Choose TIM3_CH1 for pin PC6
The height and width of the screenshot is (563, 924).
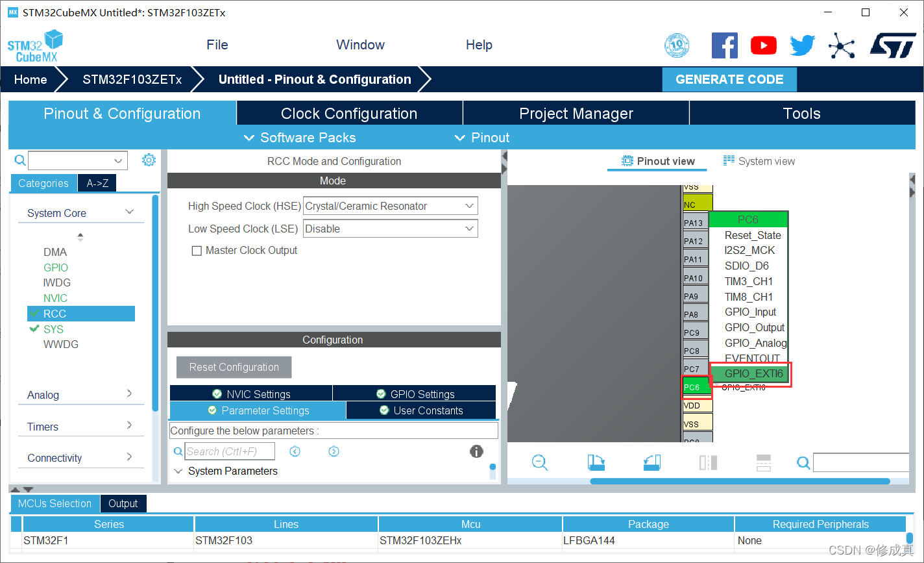click(x=749, y=281)
